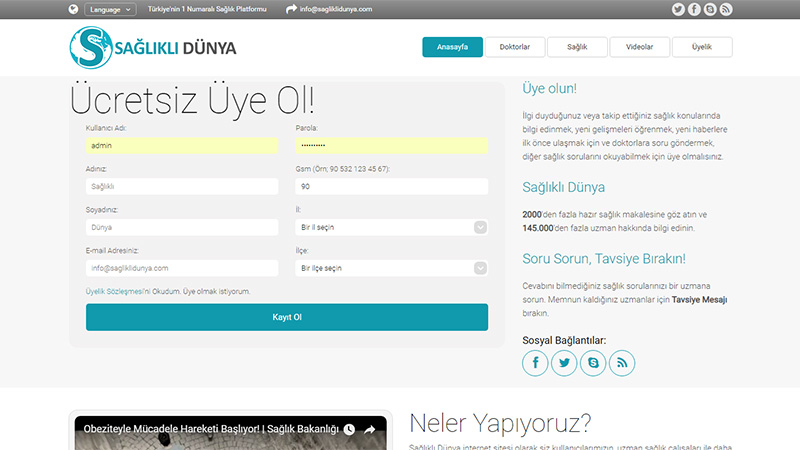Switch to the Videolar menu item
800x450 pixels.
[639, 47]
